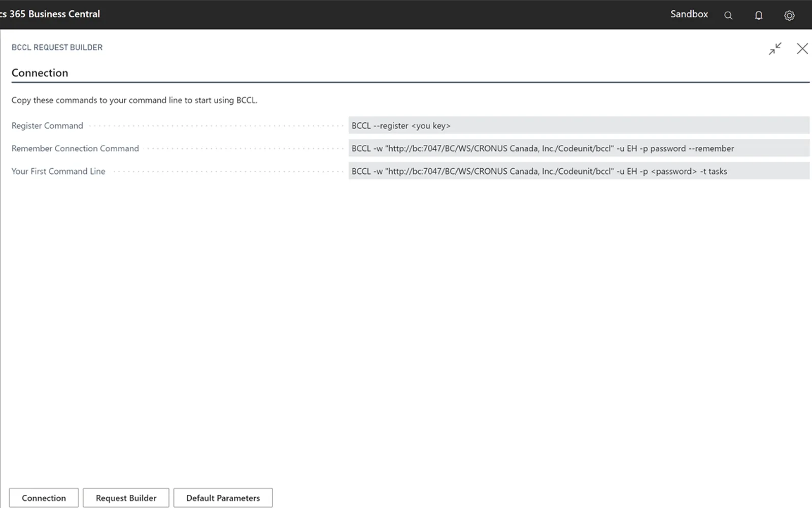812x508 pixels.
Task: Click the Sandbox environment indicator
Action: 689,14
